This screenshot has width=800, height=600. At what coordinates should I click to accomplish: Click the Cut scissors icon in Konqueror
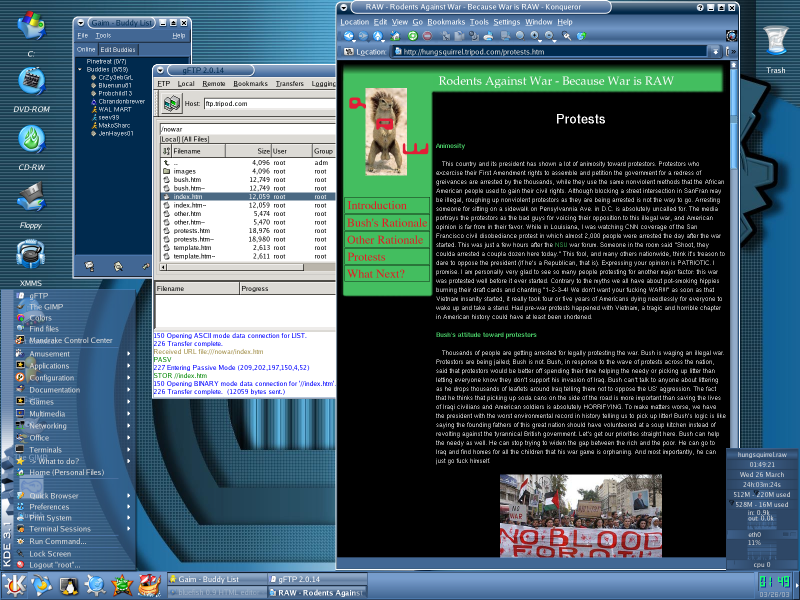tap(445, 36)
